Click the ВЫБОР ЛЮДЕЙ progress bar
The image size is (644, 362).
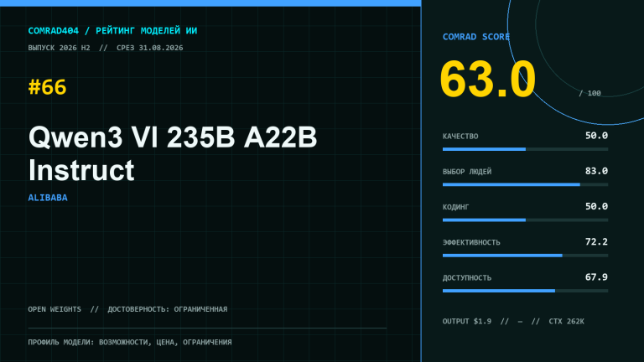click(x=525, y=184)
